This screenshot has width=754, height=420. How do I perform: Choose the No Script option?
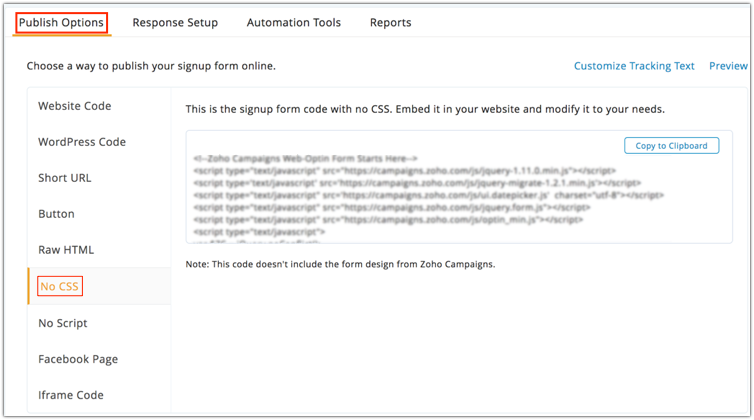point(63,323)
